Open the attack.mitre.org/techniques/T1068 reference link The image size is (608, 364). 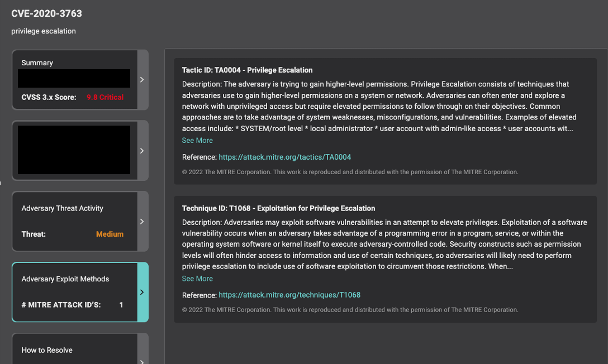[289, 295]
